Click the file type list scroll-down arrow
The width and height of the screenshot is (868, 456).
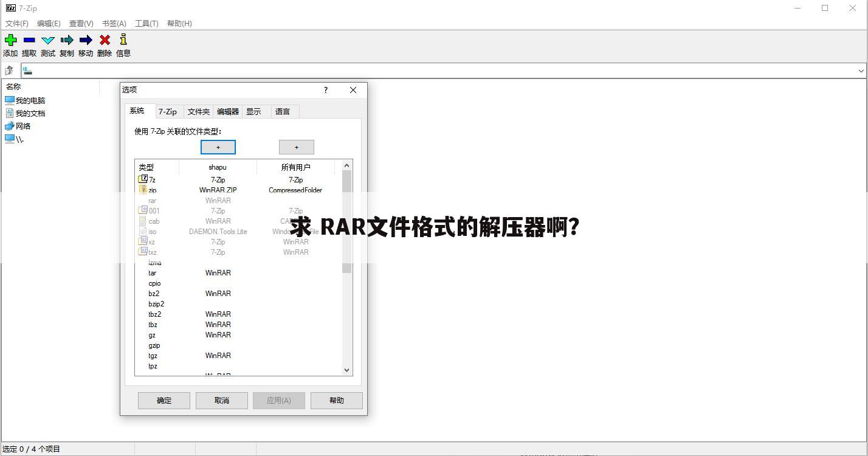pyautogui.click(x=347, y=370)
